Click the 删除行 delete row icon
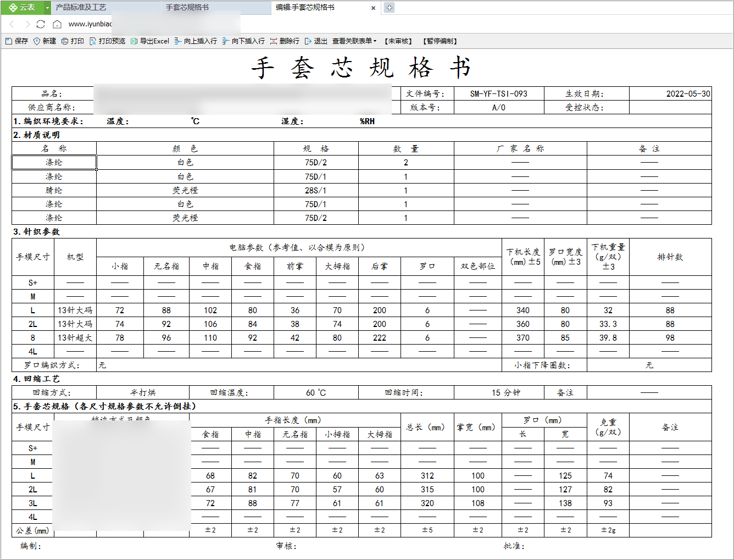Viewport: 734px width, 560px height. pyautogui.click(x=274, y=41)
